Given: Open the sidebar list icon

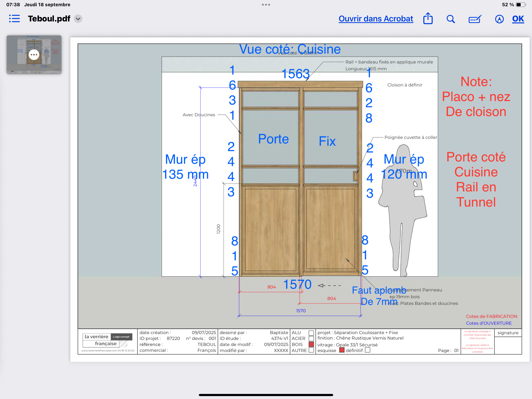Looking at the screenshot, I should point(14,19).
